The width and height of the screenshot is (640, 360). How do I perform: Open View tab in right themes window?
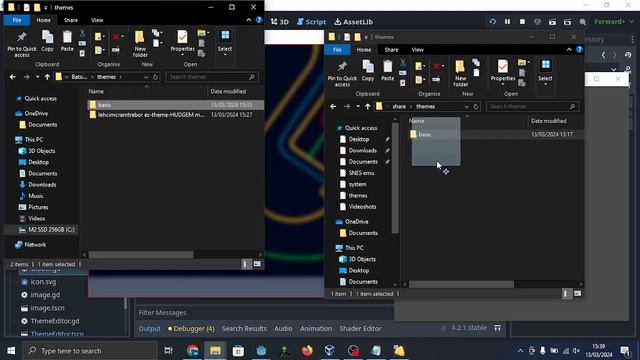click(x=418, y=49)
